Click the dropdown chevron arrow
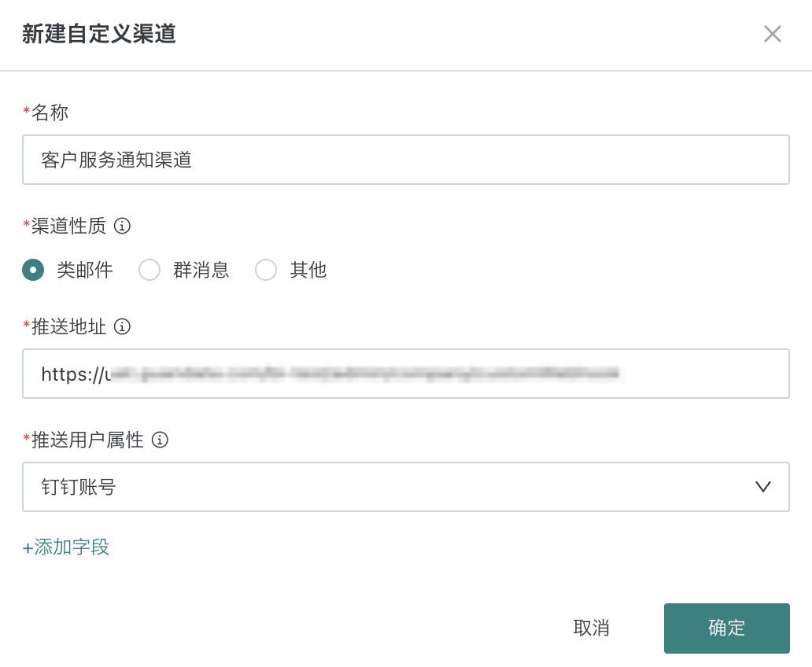Screen dimensions: 812x667 pyautogui.click(x=762, y=487)
